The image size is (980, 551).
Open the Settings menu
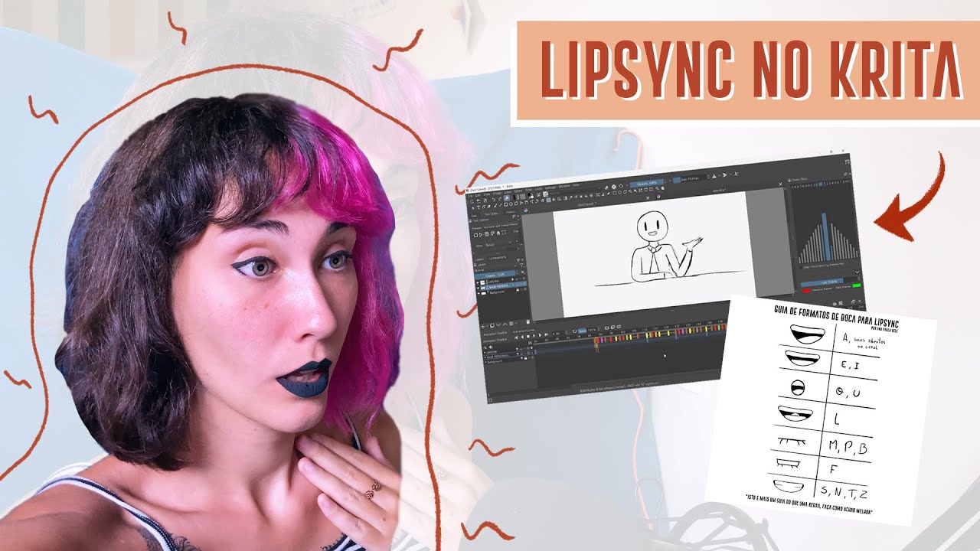550,187
